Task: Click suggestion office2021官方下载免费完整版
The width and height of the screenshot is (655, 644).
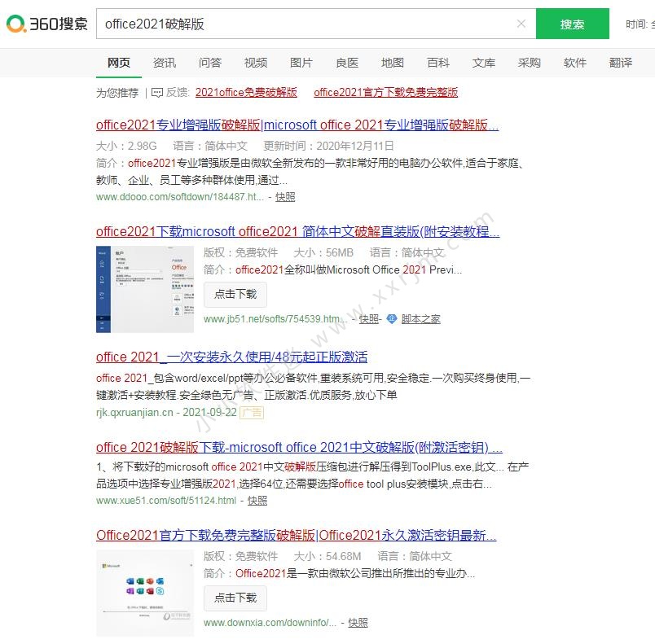Action: coord(385,92)
